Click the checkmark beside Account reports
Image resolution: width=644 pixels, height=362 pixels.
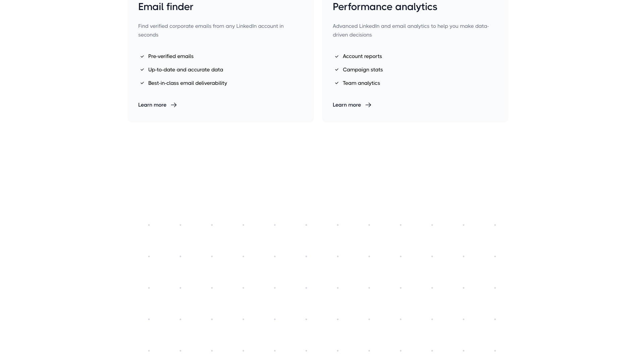(337, 56)
